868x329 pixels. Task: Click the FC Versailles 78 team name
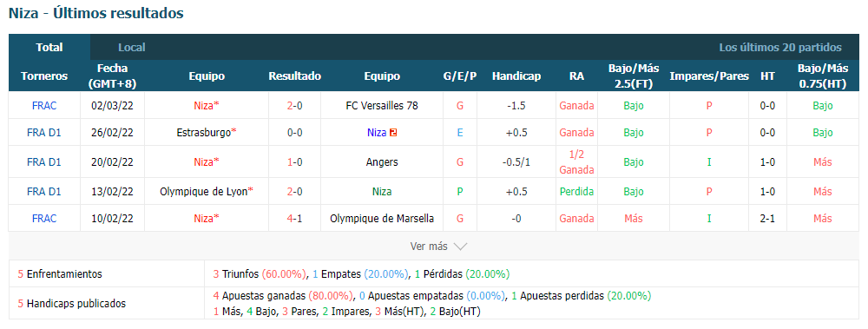382,105
